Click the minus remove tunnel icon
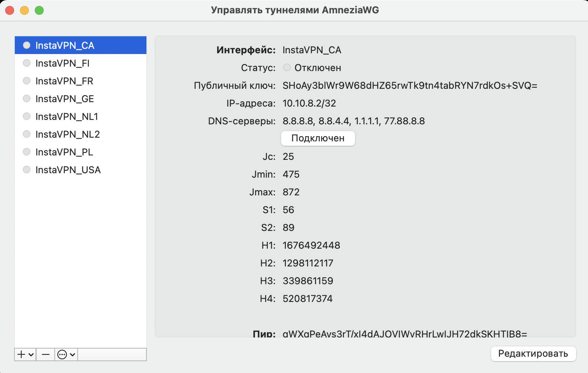This screenshot has height=373, width=588. point(45,354)
